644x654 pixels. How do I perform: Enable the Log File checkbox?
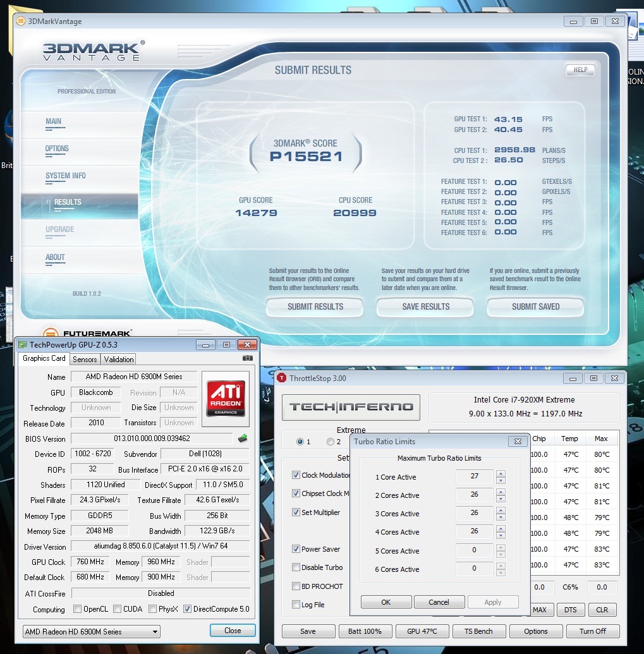pyautogui.click(x=296, y=604)
